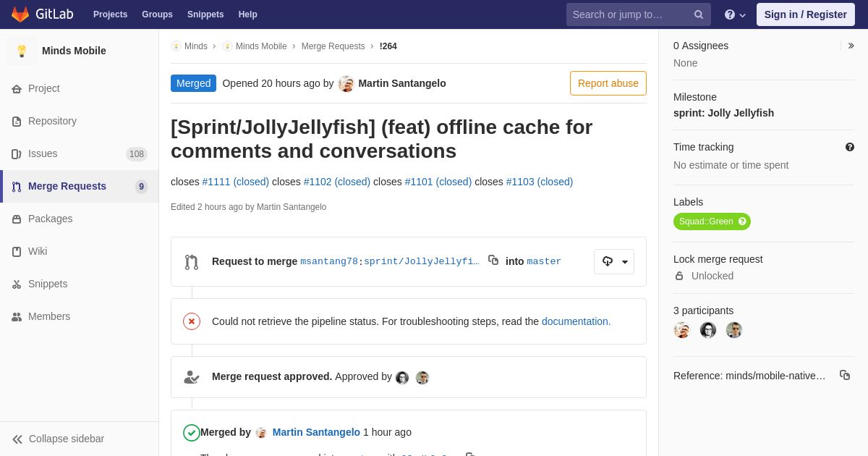Select Merge Requests in sidebar

click(x=80, y=187)
